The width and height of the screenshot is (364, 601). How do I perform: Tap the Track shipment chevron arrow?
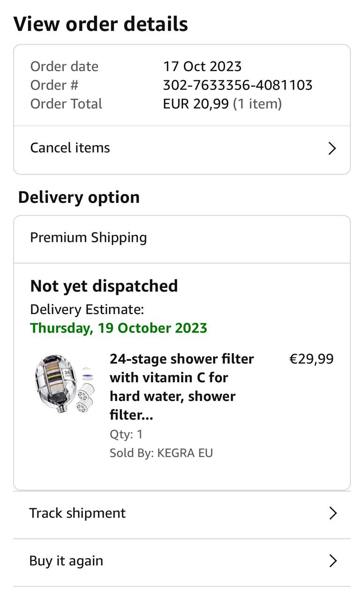(333, 513)
